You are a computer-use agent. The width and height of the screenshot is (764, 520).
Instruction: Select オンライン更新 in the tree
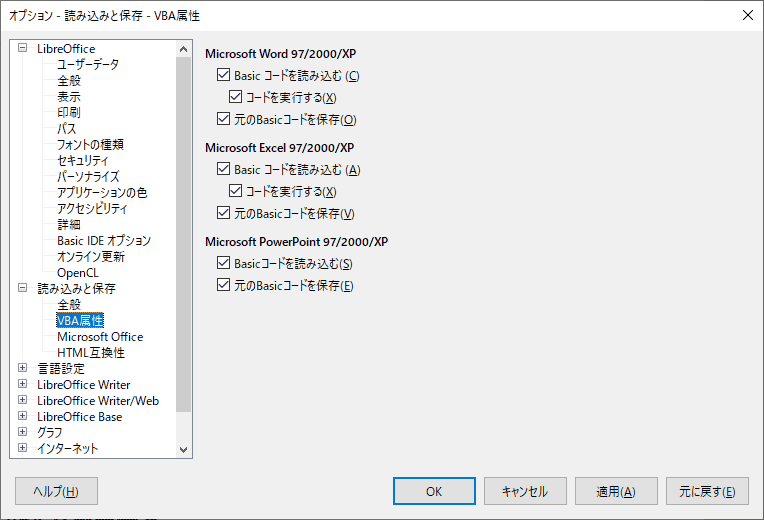pyautogui.click(x=91, y=256)
